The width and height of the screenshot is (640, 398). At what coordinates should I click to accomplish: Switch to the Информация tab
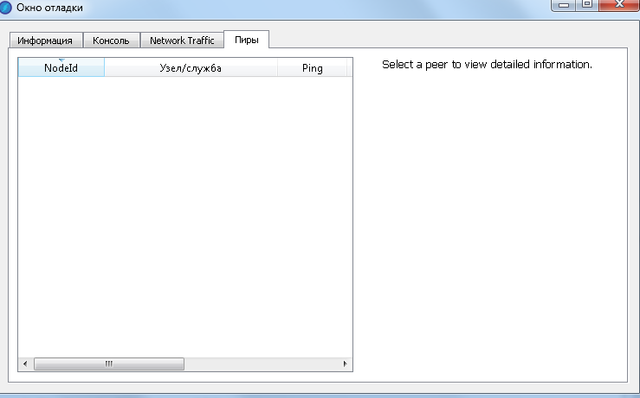click(x=46, y=40)
